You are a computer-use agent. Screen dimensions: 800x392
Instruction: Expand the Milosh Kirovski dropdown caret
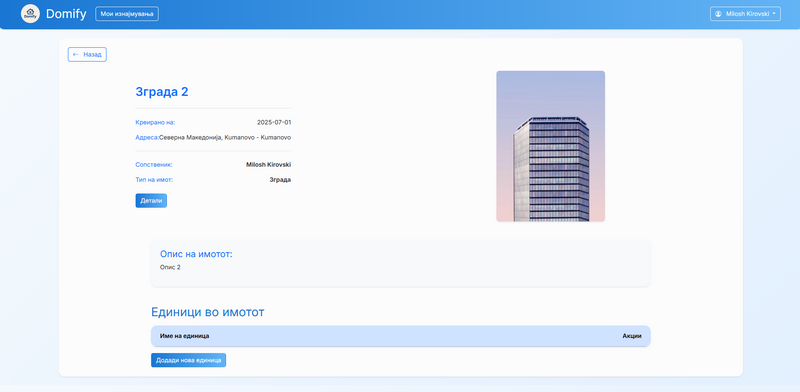coord(774,14)
